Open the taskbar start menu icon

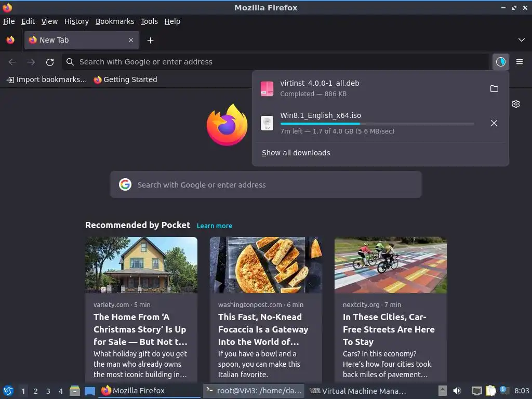coord(8,391)
